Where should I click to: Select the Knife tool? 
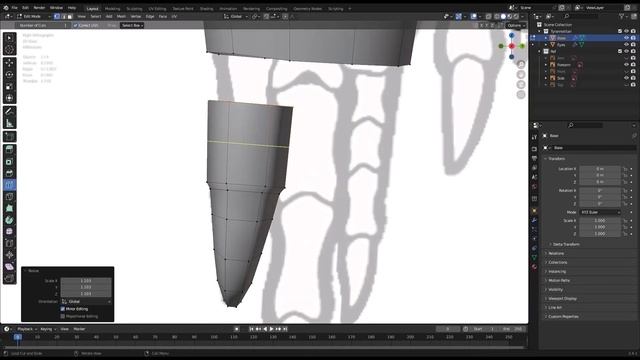[9, 197]
